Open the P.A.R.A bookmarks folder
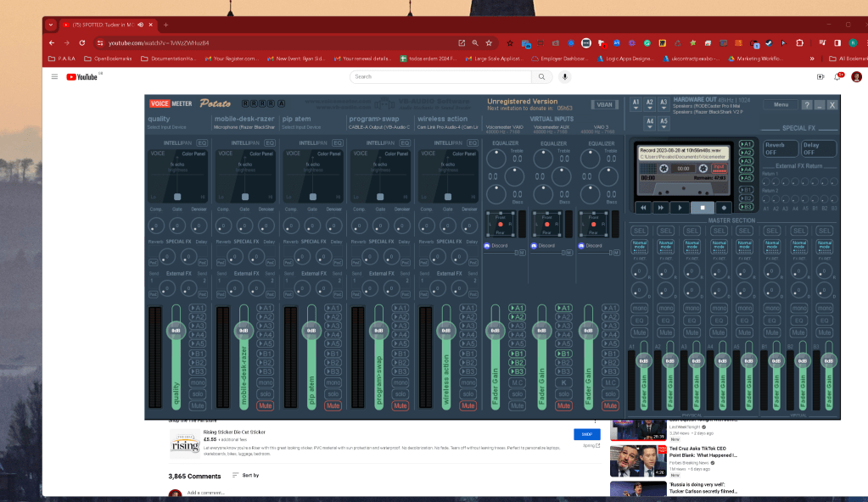 [62, 59]
